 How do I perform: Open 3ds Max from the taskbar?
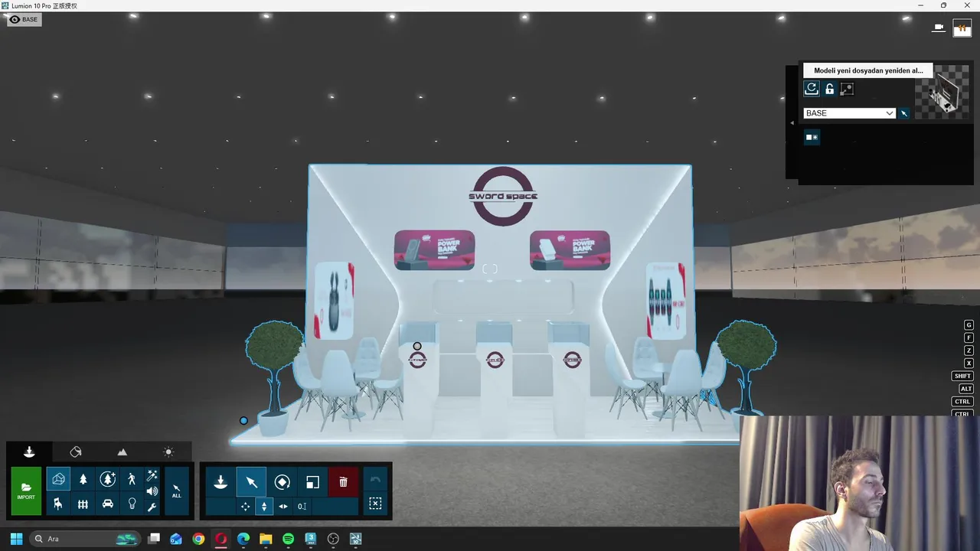click(x=311, y=539)
